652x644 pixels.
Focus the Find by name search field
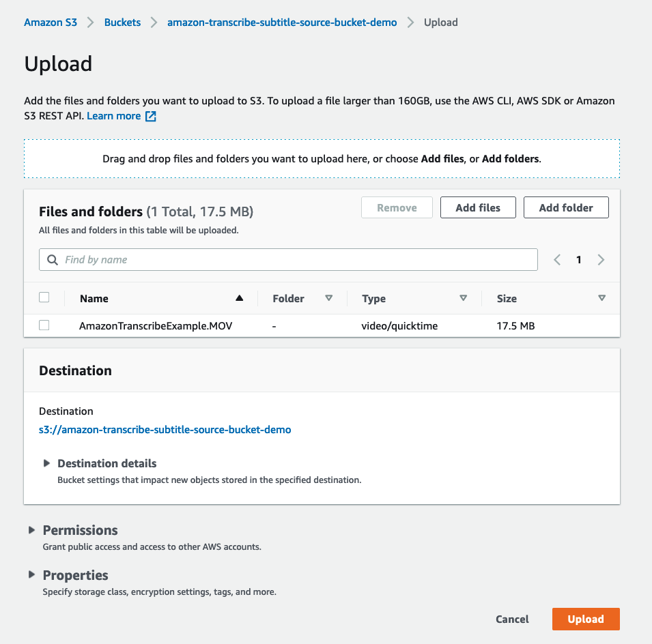pyautogui.click(x=294, y=260)
